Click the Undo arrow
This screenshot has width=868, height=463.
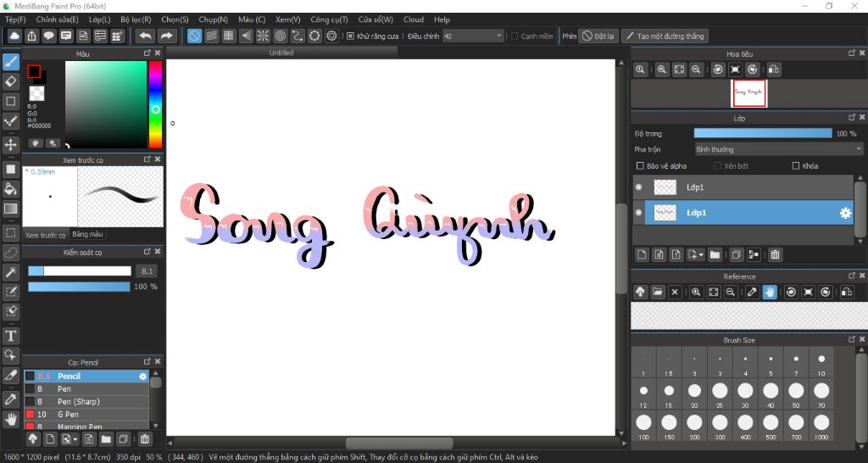tap(145, 36)
